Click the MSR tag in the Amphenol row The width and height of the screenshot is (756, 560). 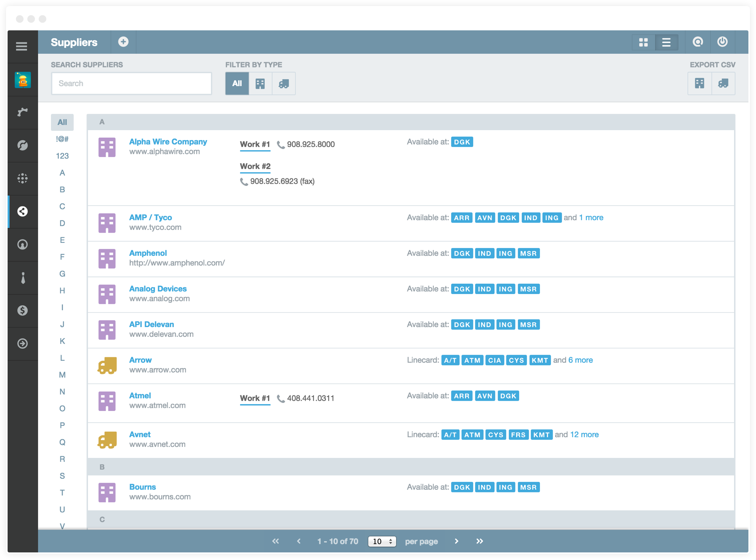coord(528,253)
